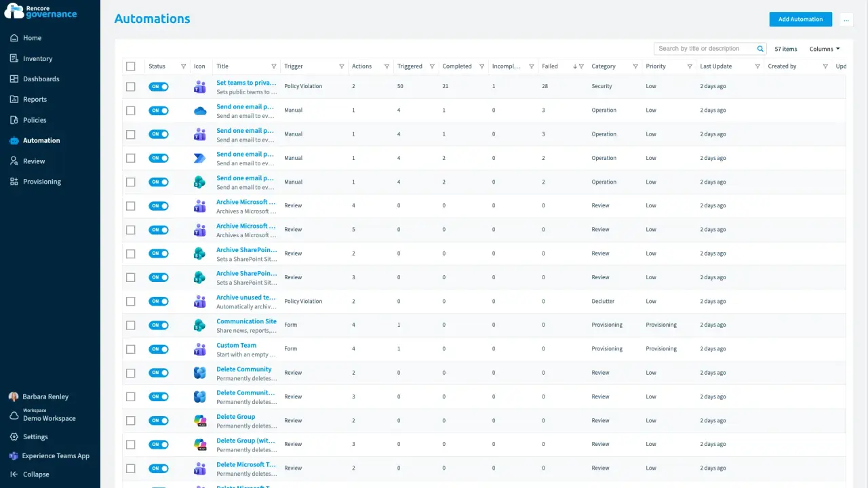Open the Title column filter icon
This screenshot has width=868, height=488.
point(274,66)
